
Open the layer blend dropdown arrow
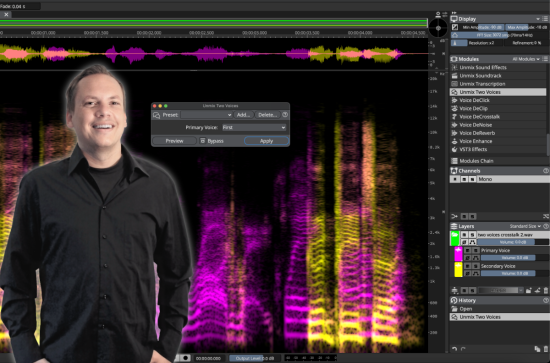(x=521, y=290)
